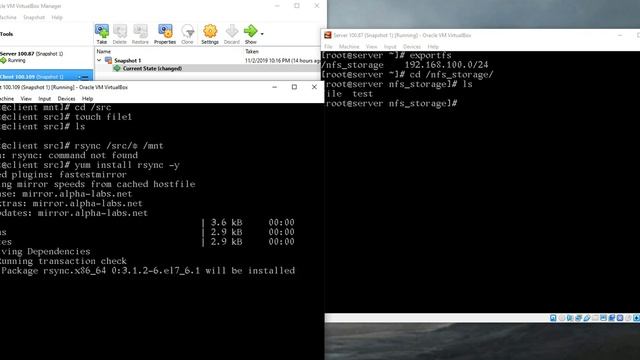Click the Restore snapshot toolbar icon
The image size is (640, 360).
[140, 34]
